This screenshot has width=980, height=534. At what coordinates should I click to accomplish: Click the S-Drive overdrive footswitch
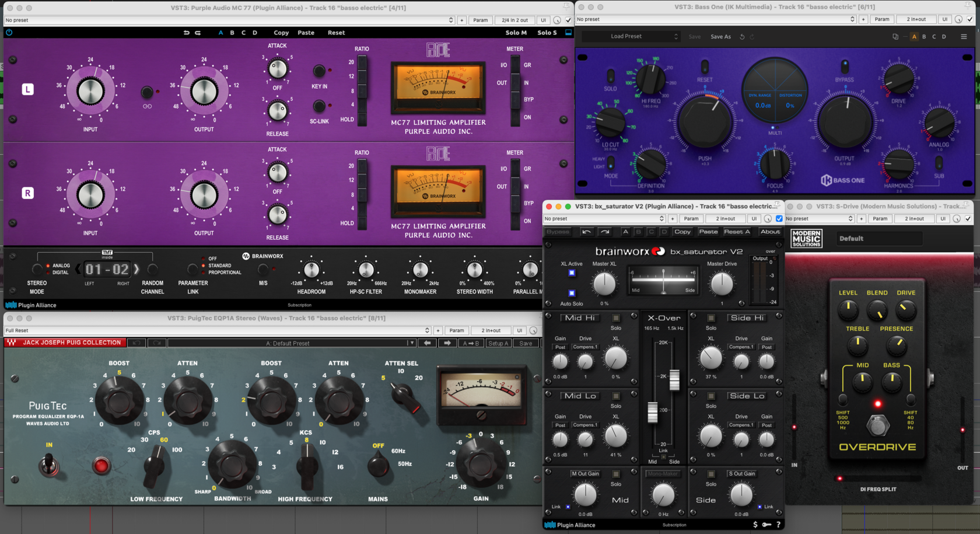877,425
